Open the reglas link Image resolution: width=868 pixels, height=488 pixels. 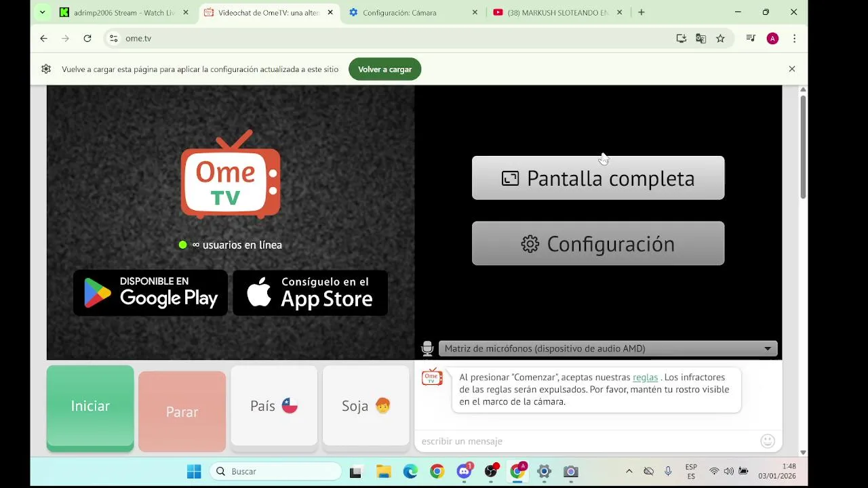pyautogui.click(x=645, y=377)
